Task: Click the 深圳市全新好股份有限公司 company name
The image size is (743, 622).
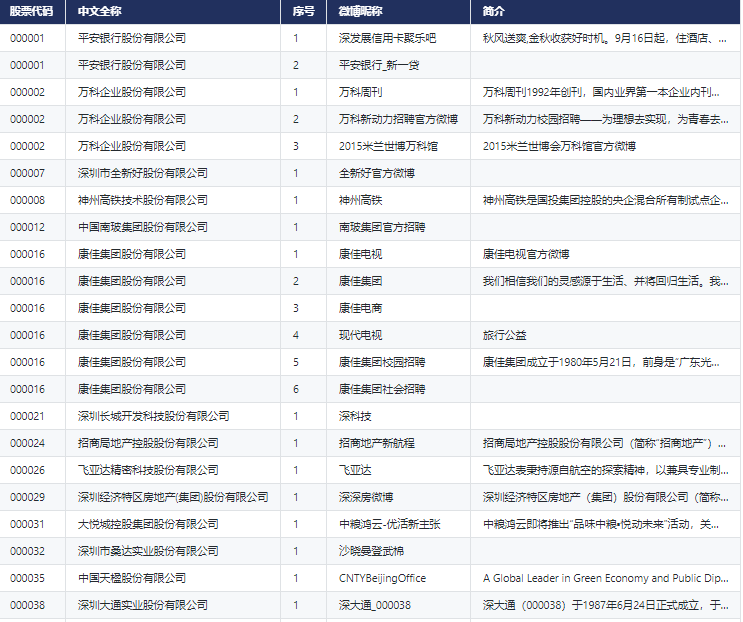Action: (x=143, y=173)
